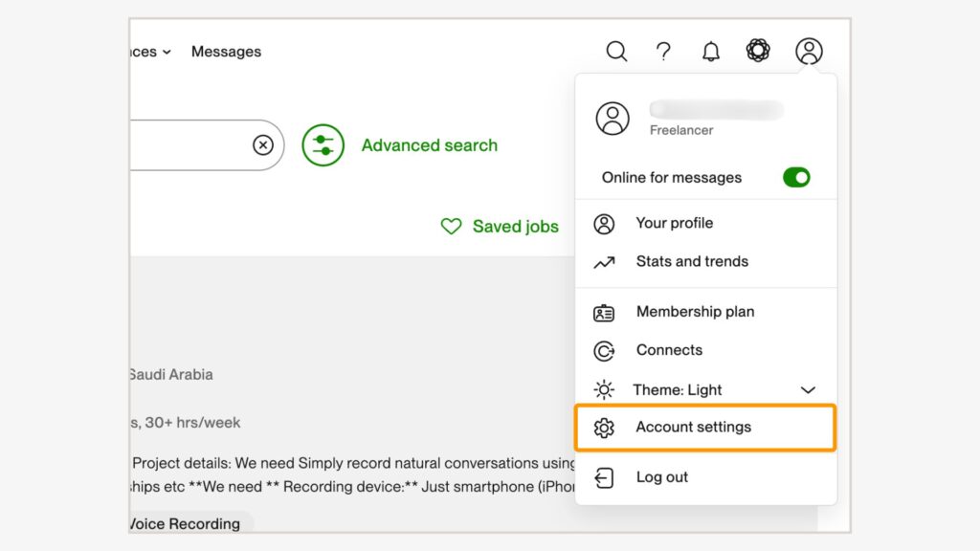Viewport: 980px width, 551px height.
Task: Select the trending graph icon beside Stats and trends
Action: point(604,261)
